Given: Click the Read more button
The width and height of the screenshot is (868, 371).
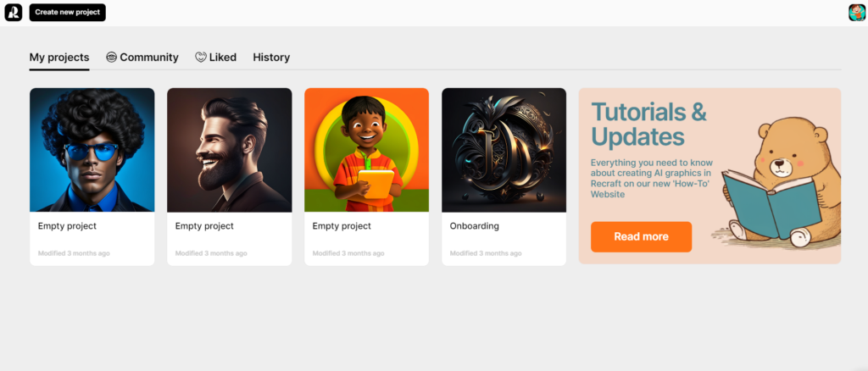Looking at the screenshot, I should (x=641, y=236).
